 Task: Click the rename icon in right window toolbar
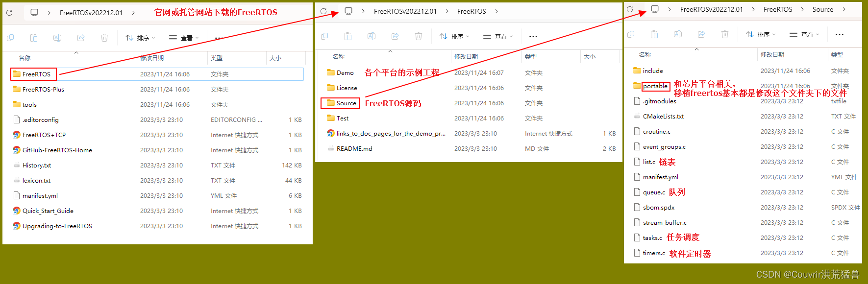[678, 34]
